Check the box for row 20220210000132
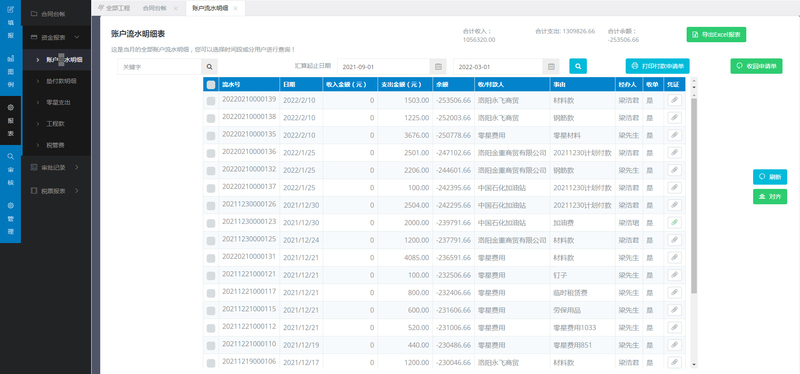This screenshot has height=374, width=800. pos(211,171)
